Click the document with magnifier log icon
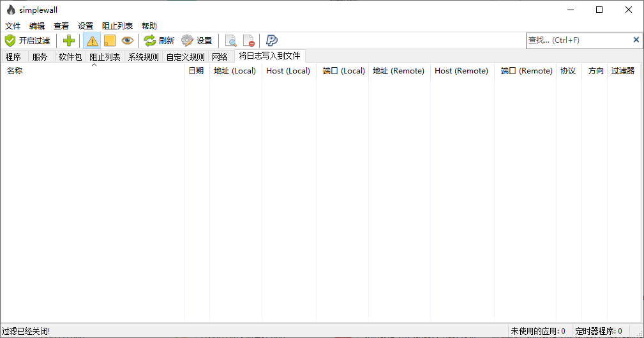The height and width of the screenshot is (338, 644). click(231, 41)
